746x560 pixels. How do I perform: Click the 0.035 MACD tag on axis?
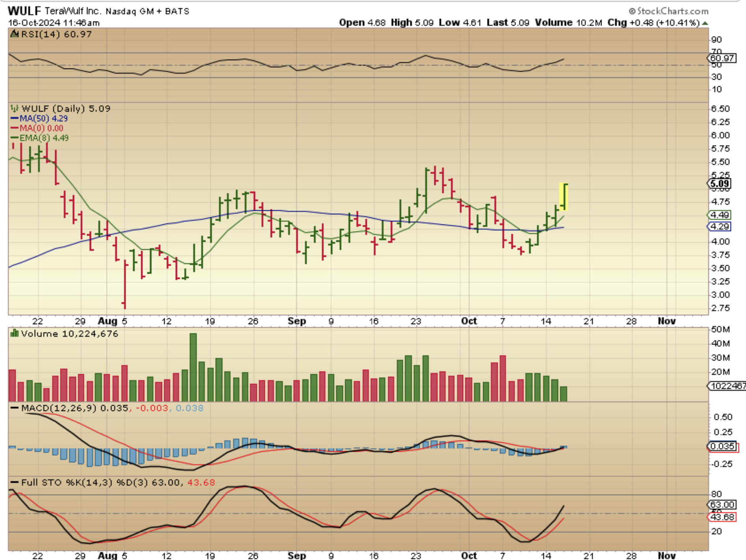[722, 446]
